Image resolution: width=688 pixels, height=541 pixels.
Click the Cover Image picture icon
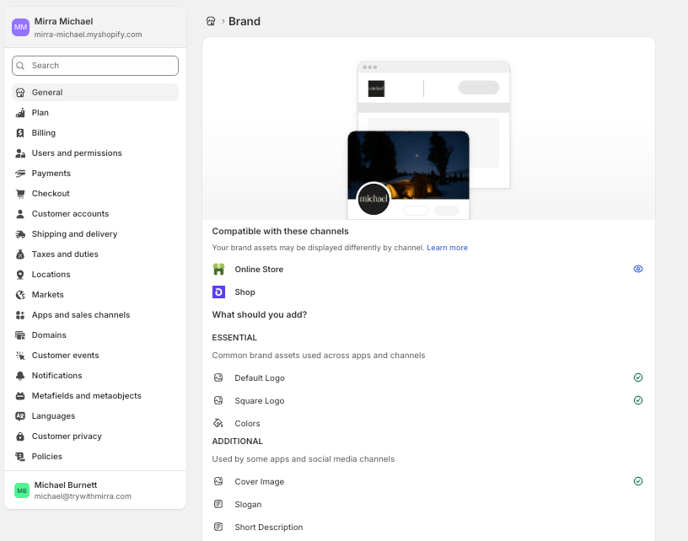218,481
